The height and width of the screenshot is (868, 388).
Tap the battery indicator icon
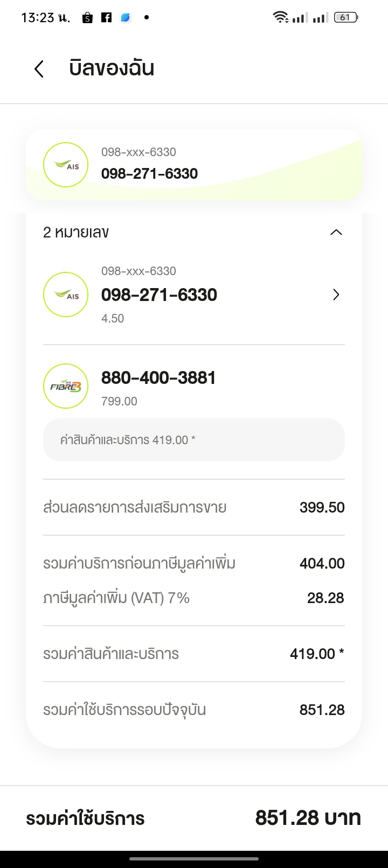tap(345, 17)
